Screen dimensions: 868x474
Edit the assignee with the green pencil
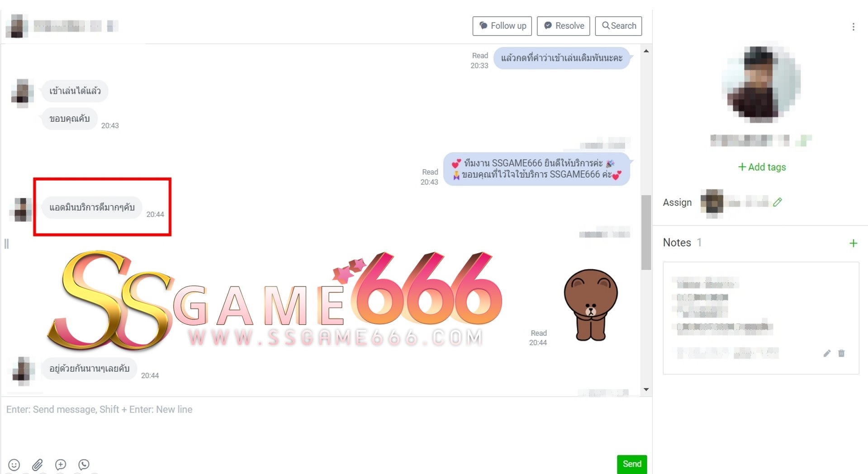778,202
